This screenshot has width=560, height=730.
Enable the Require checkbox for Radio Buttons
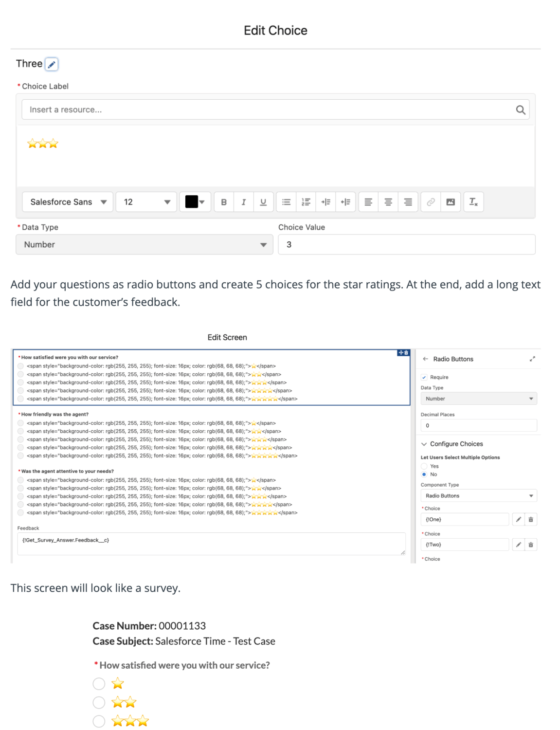[x=424, y=377]
